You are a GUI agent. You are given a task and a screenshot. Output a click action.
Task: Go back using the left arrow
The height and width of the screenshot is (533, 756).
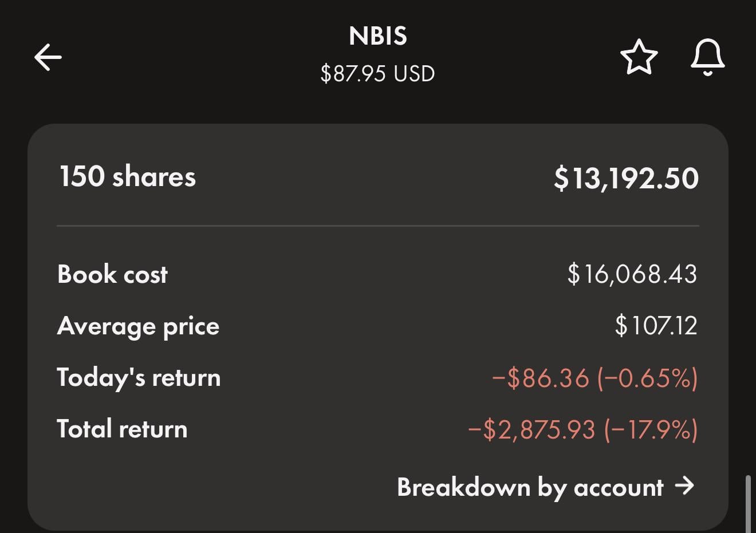click(48, 57)
